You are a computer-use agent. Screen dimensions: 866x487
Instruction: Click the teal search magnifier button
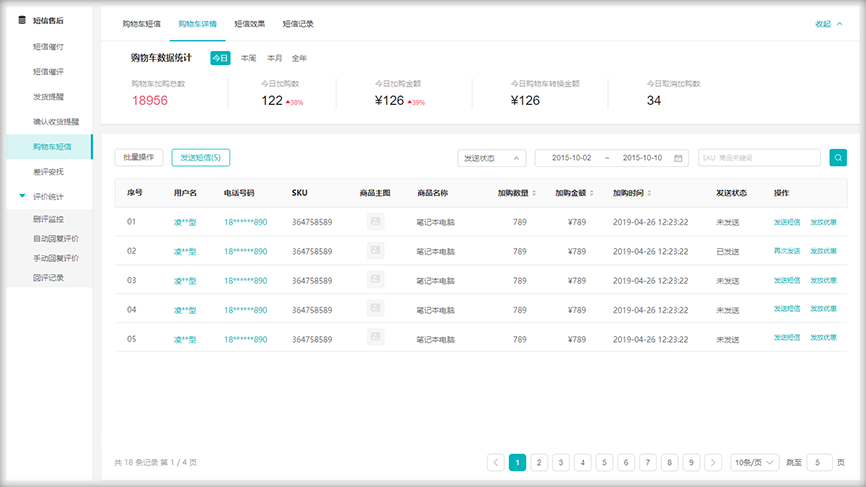(838, 158)
